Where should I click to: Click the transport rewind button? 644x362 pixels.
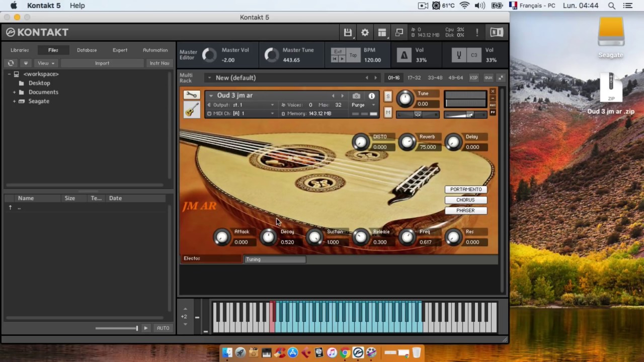pyautogui.click(x=335, y=59)
